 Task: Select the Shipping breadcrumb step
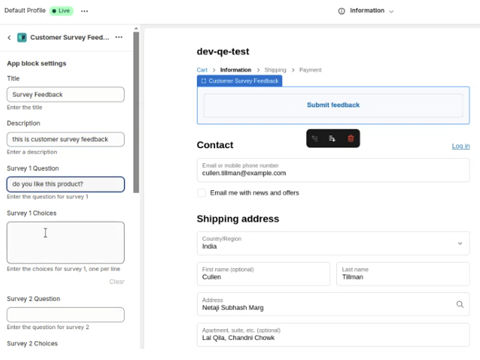pyautogui.click(x=275, y=70)
